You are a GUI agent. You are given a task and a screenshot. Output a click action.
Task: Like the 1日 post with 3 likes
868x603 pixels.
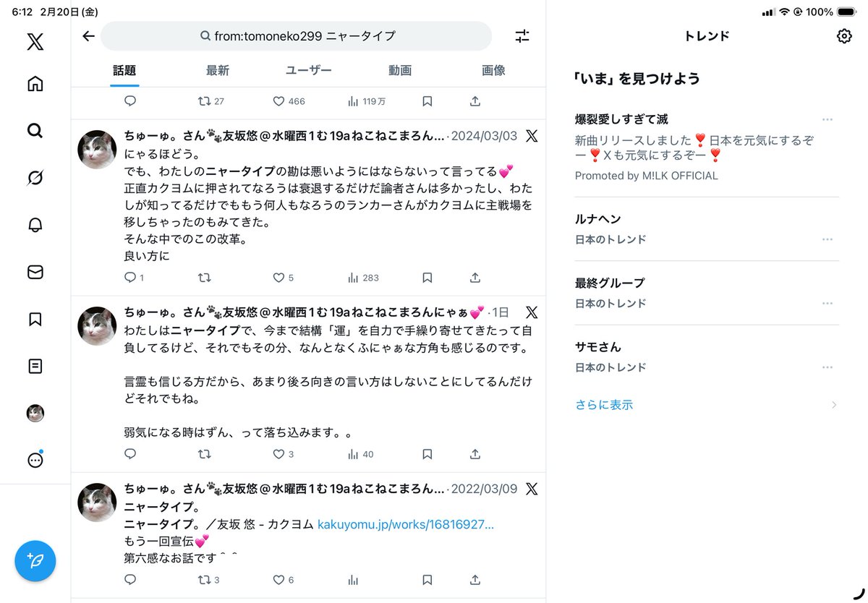[283, 454]
